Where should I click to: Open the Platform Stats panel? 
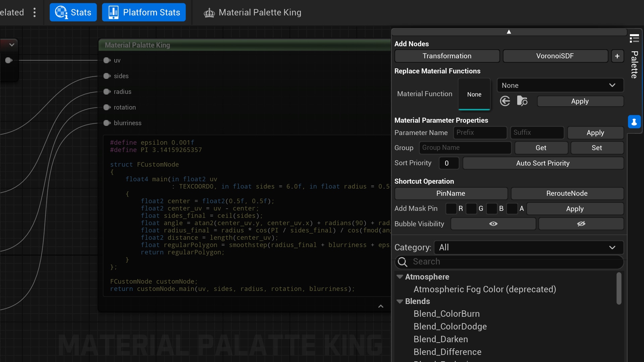[x=144, y=12]
